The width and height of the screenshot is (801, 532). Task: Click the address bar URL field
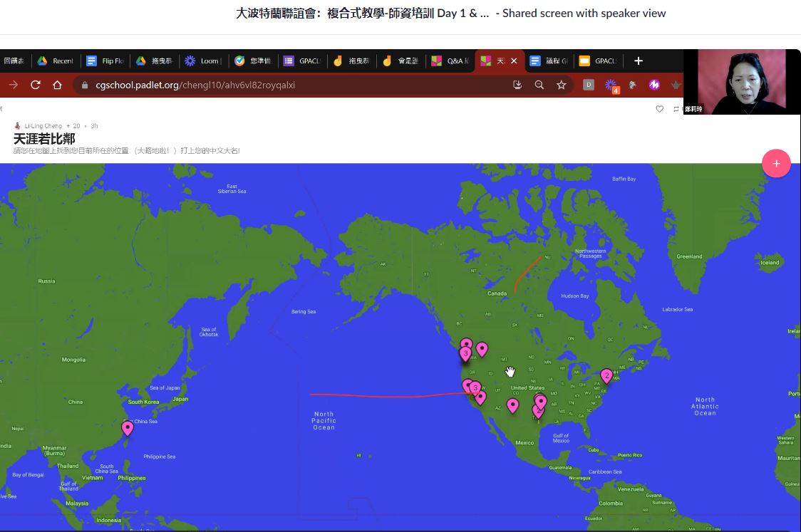point(285,85)
